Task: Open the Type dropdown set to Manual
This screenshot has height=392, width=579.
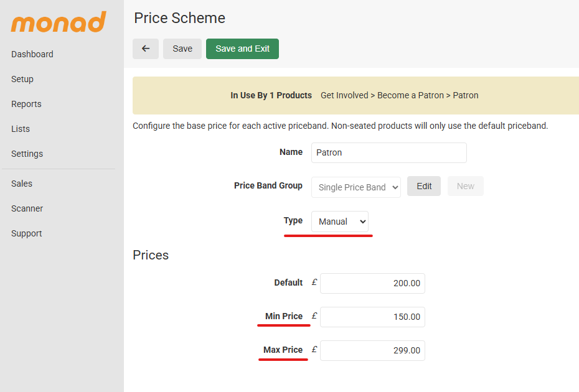Action: (x=340, y=221)
